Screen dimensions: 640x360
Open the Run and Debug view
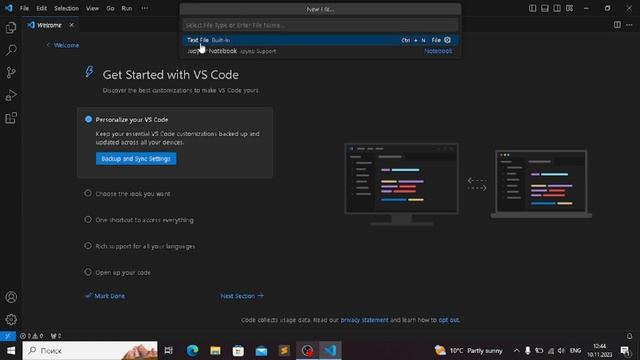pos(11,96)
